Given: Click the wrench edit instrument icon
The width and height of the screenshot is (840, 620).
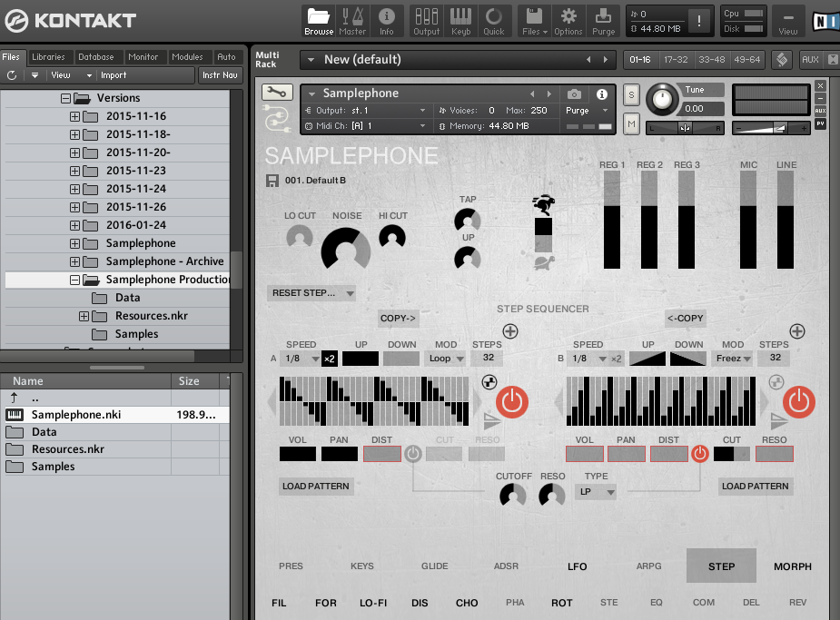Looking at the screenshot, I should (277, 92).
